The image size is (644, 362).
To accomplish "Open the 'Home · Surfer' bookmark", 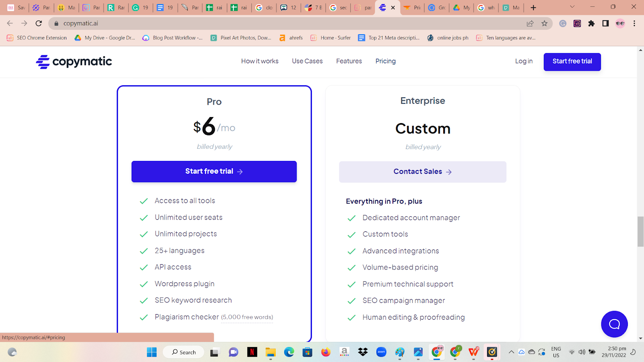I will click(x=330, y=38).
